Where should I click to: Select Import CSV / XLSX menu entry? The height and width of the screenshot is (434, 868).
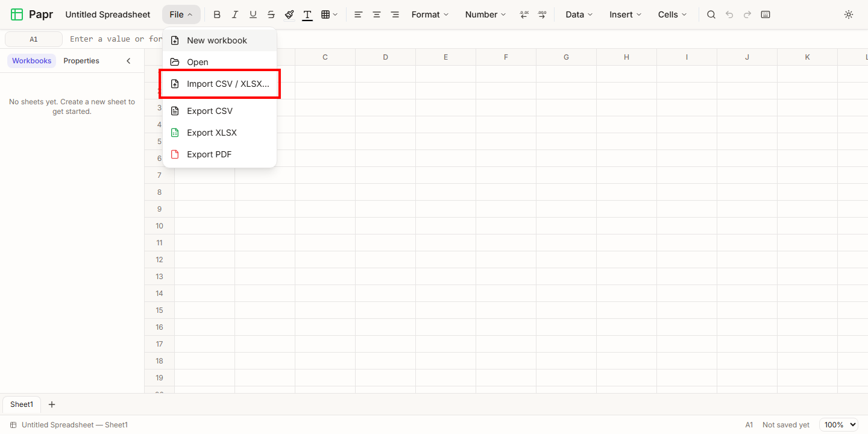pyautogui.click(x=219, y=84)
